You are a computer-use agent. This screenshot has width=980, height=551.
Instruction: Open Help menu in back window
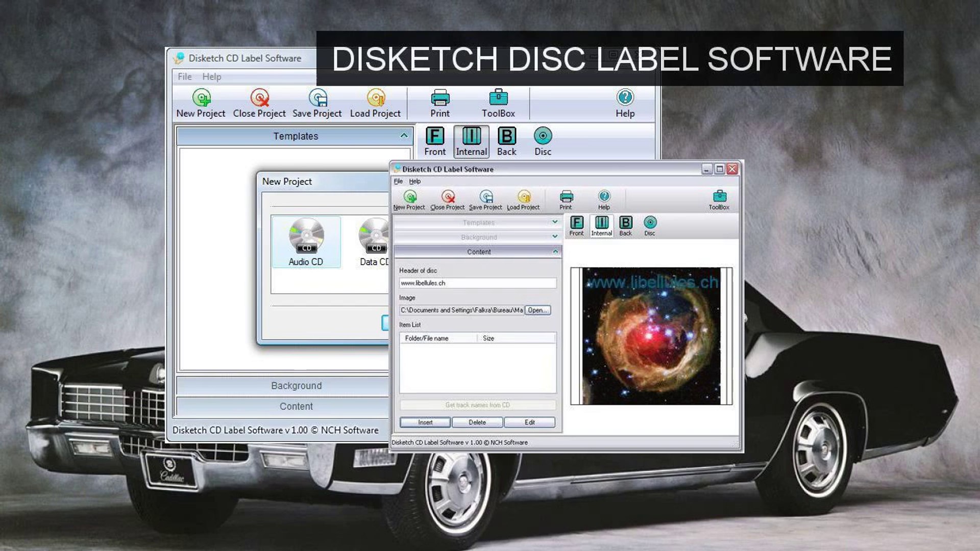[x=211, y=77]
